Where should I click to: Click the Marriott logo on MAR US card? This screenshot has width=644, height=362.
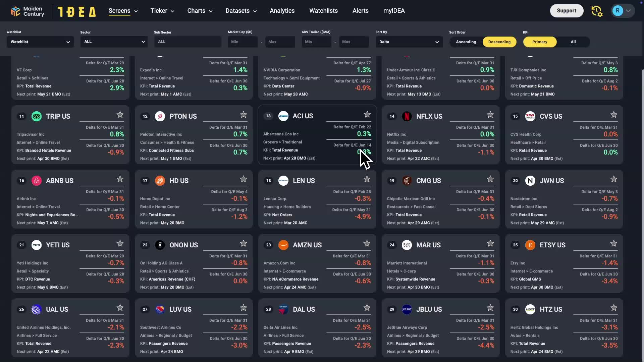[x=407, y=245]
